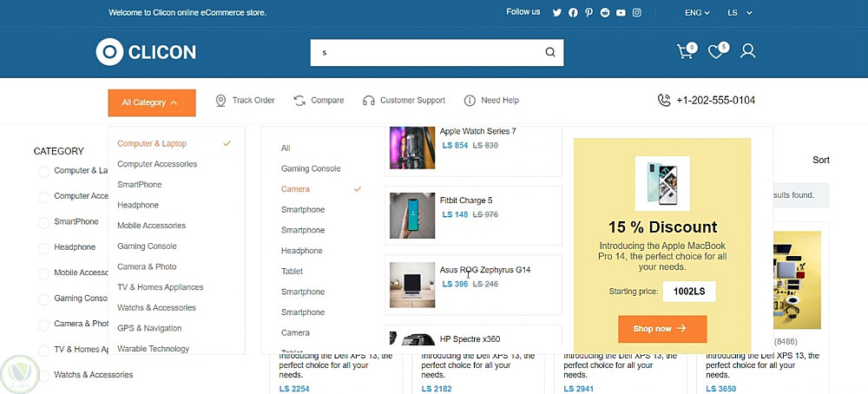Select the Computer & Laptop category radio
868x394 pixels.
pyautogui.click(x=43, y=172)
